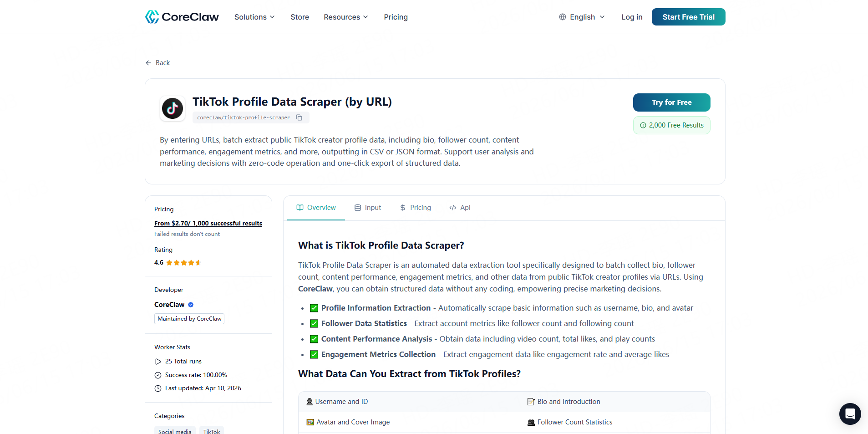
Task: Click the clock icon in Free Results badge
Action: pyautogui.click(x=643, y=125)
